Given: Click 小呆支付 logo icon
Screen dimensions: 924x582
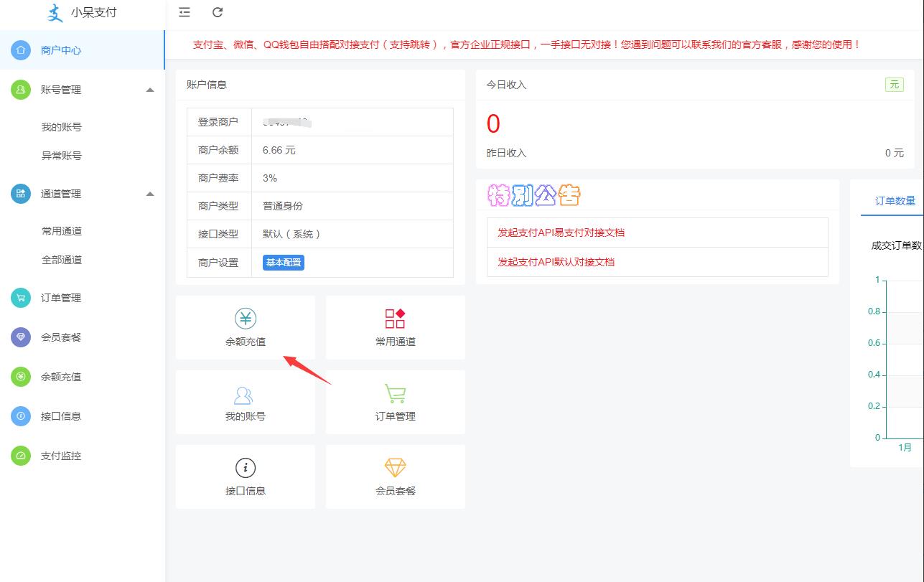Looking at the screenshot, I should (x=55, y=13).
